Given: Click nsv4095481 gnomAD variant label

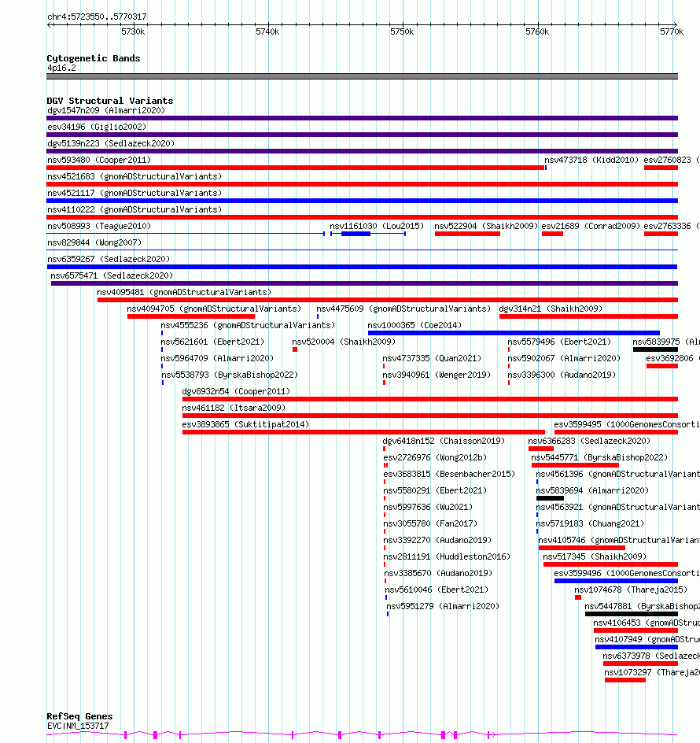Looking at the screenshot, I should 184,292.
